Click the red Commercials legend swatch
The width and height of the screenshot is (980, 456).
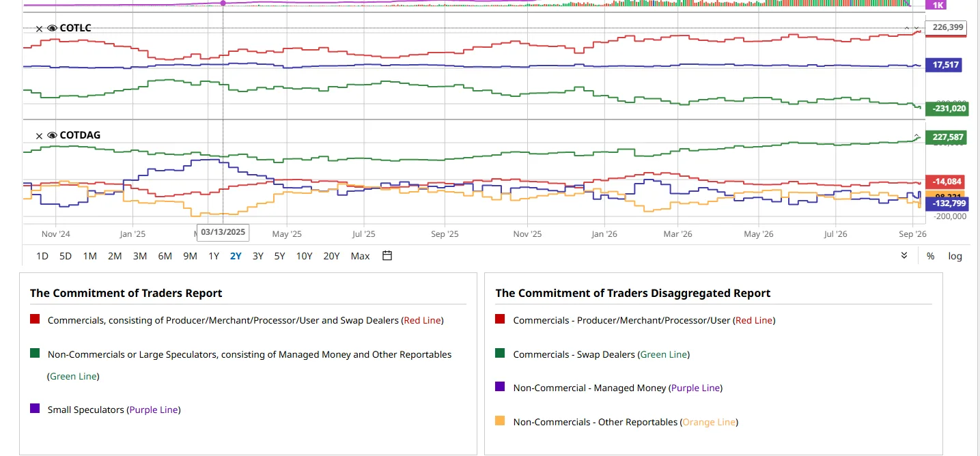coord(35,319)
